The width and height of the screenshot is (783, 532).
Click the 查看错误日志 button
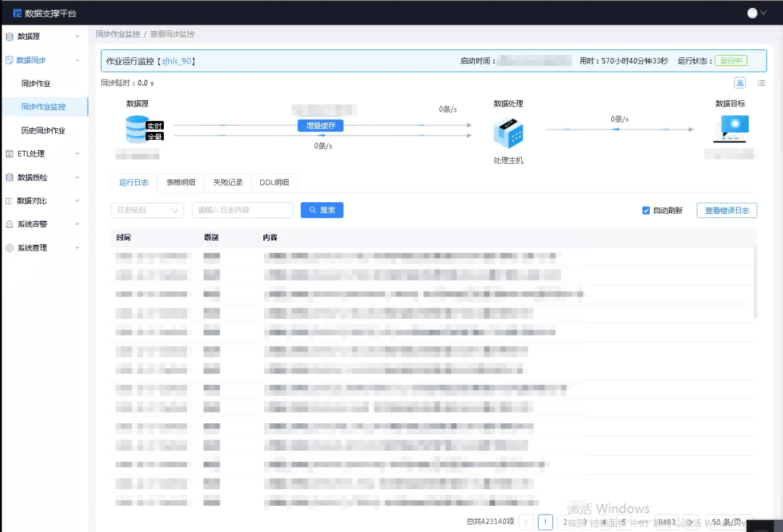coord(726,210)
